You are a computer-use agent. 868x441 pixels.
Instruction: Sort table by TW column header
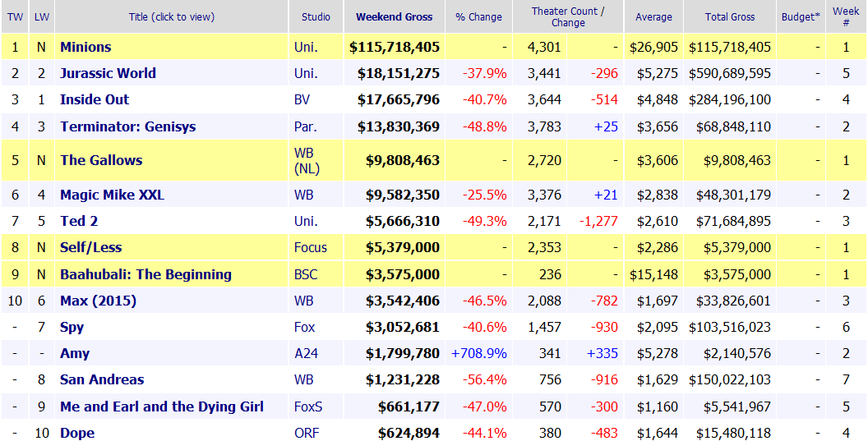pos(15,17)
